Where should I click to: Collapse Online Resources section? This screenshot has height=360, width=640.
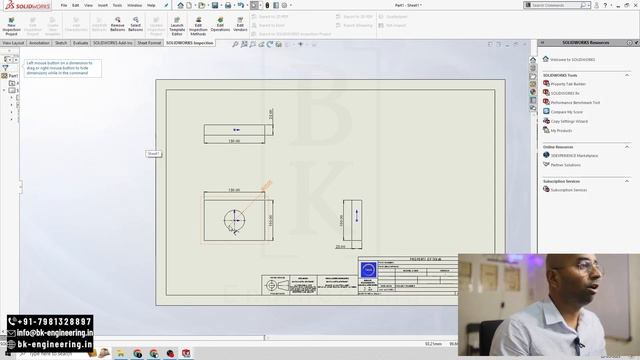pos(627,147)
